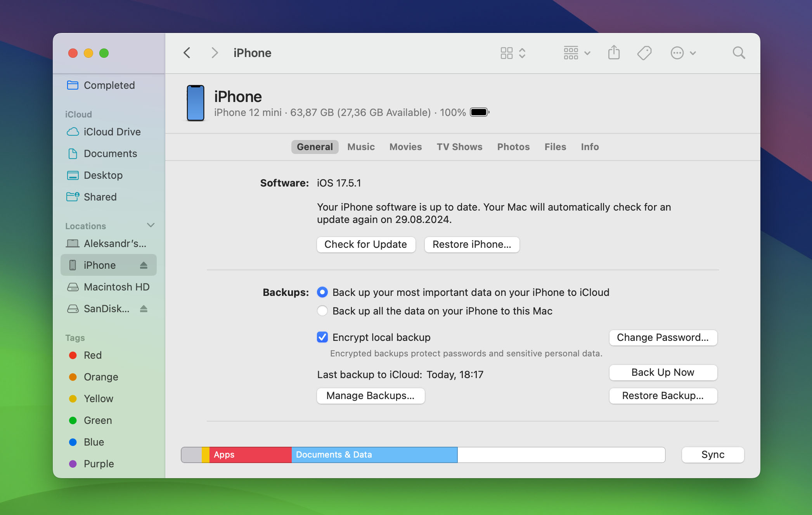812x515 pixels.
Task: Click the Check for Update button
Action: (366, 244)
